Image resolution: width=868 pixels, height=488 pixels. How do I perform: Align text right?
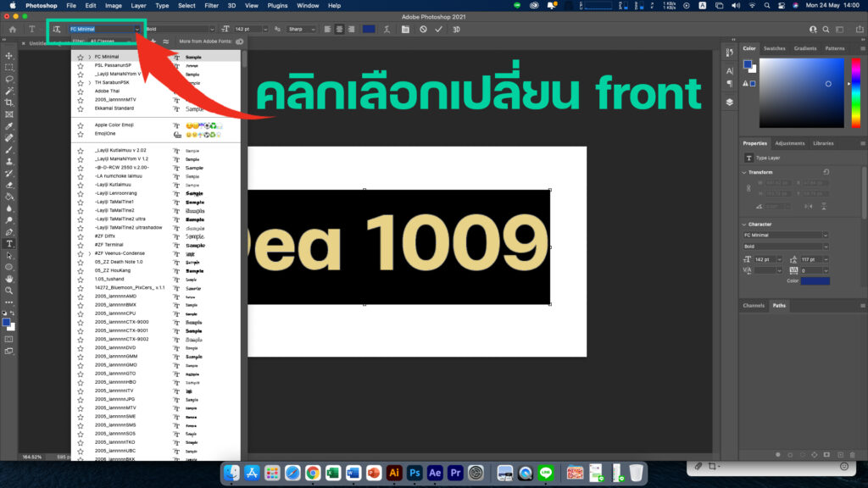tap(351, 30)
